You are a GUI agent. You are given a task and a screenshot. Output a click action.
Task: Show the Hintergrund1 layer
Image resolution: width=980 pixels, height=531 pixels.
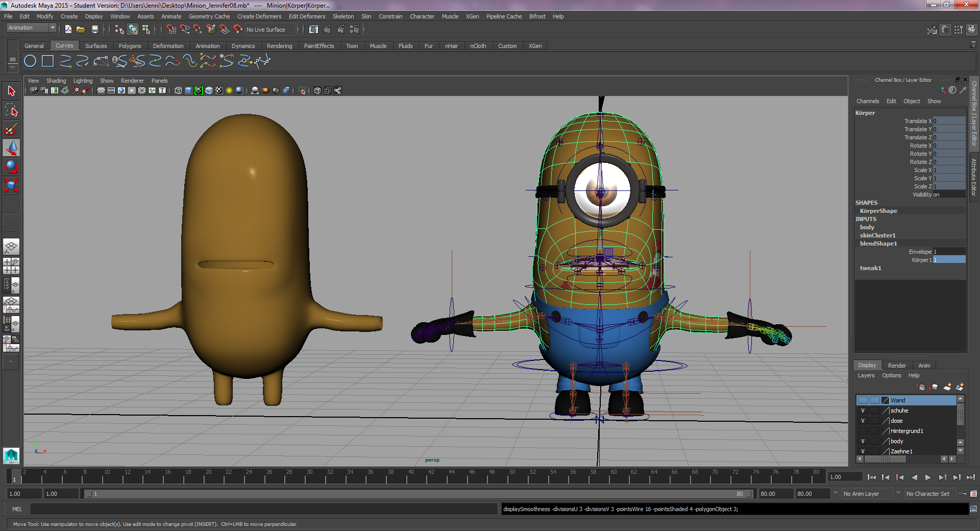(863, 431)
